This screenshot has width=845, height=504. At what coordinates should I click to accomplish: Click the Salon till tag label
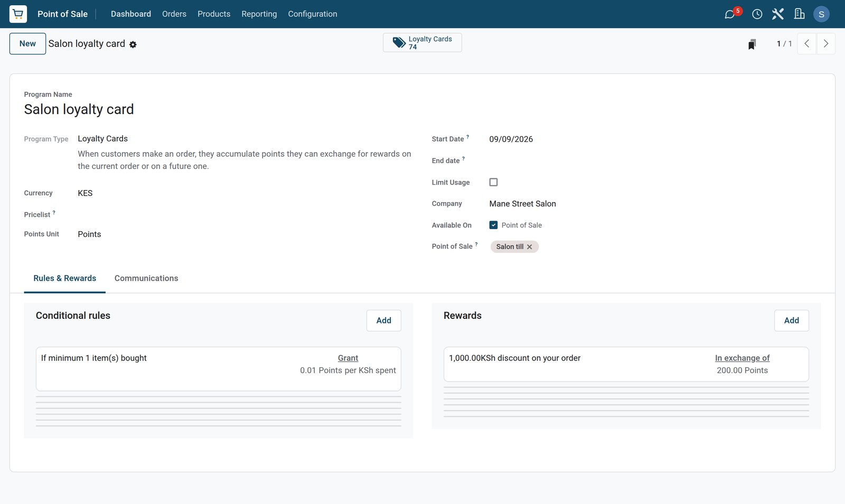point(510,247)
